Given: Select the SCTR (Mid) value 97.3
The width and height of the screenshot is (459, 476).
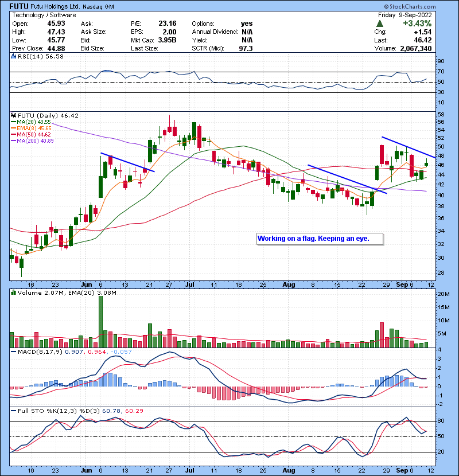Looking at the screenshot, I should (x=246, y=49).
